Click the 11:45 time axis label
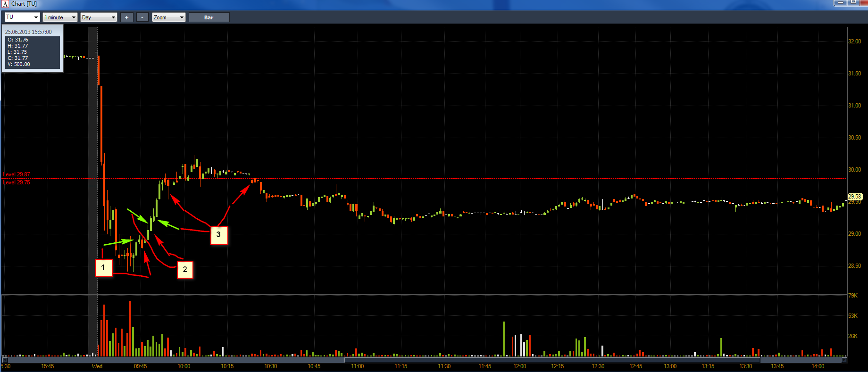The image size is (868, 372). [x=485, y=366]
